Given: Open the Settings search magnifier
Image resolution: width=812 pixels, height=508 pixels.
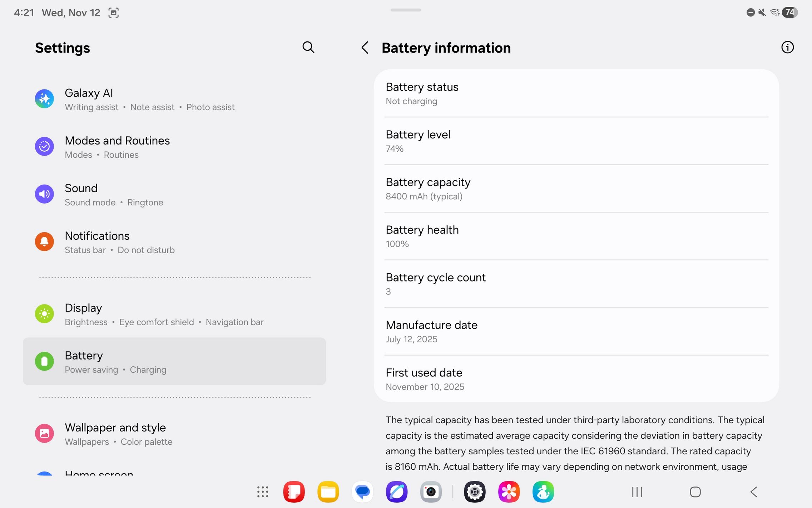Looking at the screenshot, I should (x=308, y=47).
